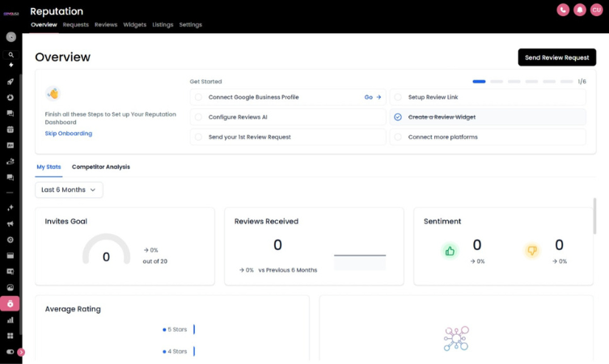Viewport: 609px width, 364px height.
Task: Click the Skip Onboarding link
Action: (x=69, y=133)
